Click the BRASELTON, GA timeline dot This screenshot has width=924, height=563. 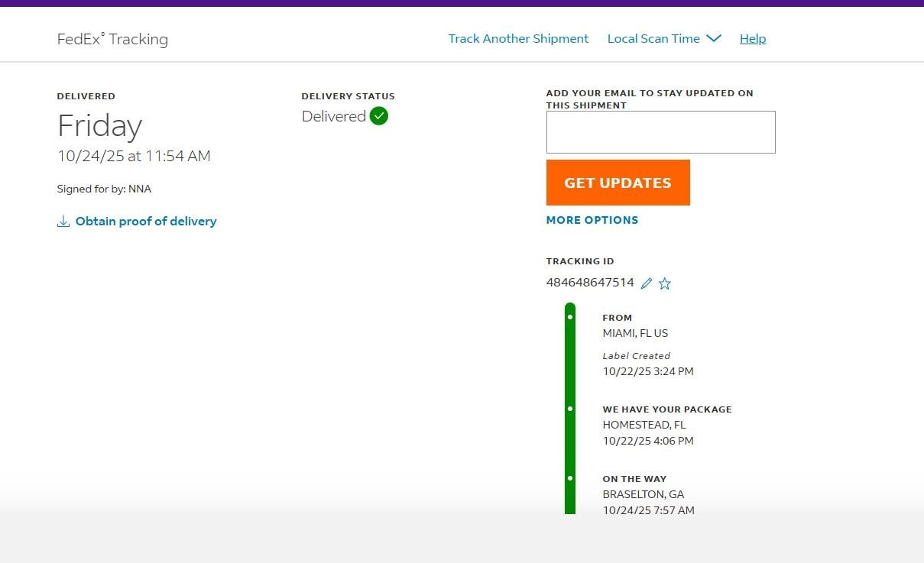570,478
